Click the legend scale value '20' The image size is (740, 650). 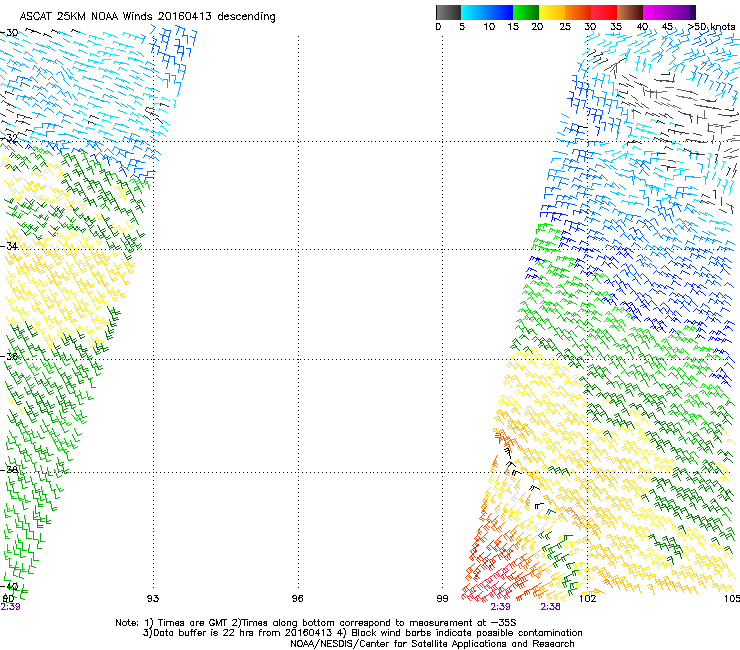tap(538, 27)
